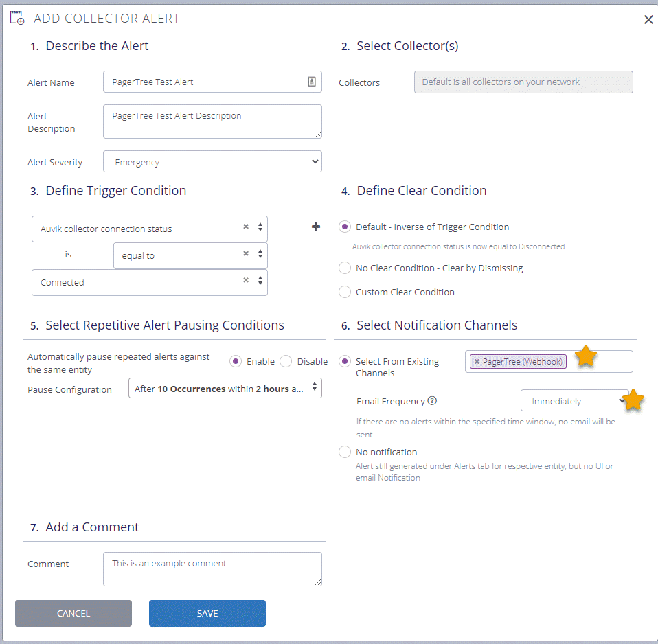Image resolution: width=658 pixels, height=644 pixels.
Task: Open the Auvik collector connection status dropdown
Action: [x=260, y=227]
